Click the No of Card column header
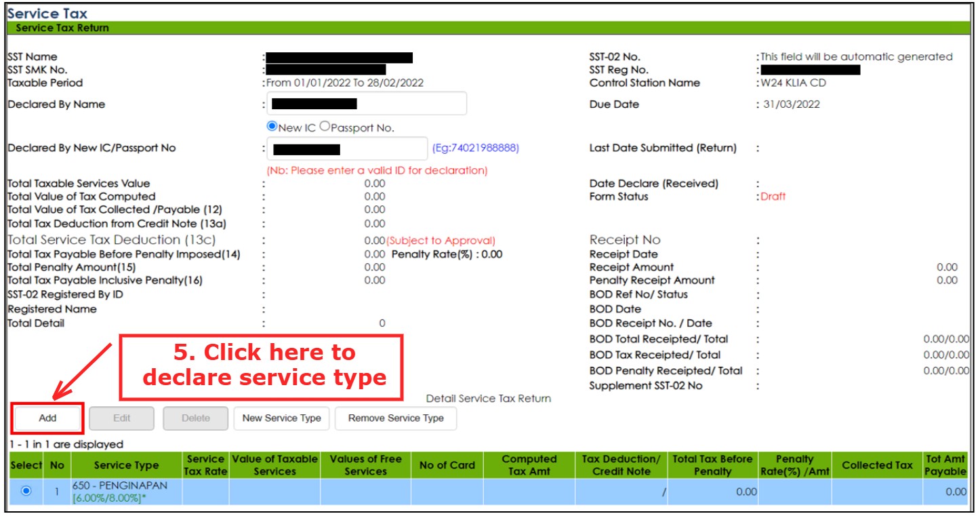Viewport: 980px width, 516px height. point(447,465)
